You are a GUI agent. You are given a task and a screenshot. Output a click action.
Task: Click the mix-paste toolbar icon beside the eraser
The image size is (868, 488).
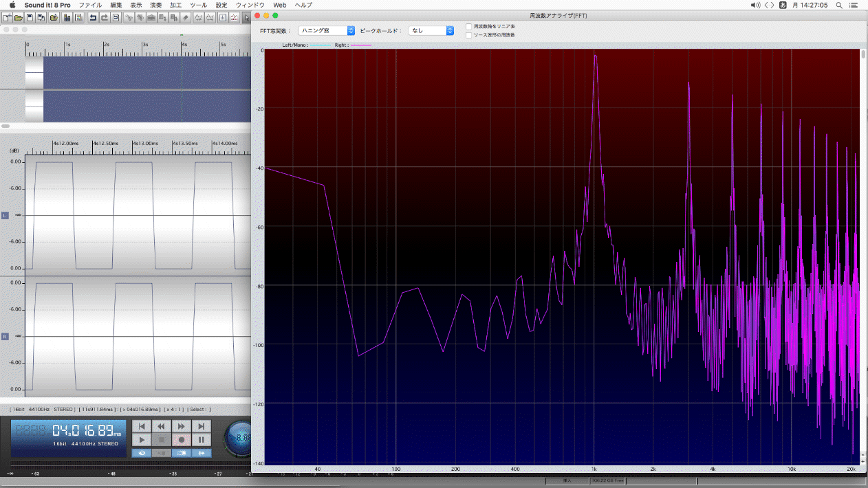point(174,16)
